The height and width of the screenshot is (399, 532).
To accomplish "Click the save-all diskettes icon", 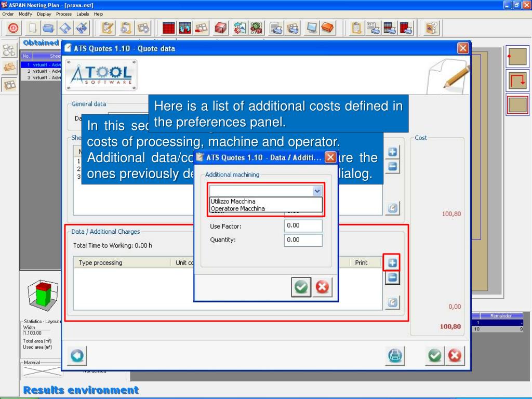I will pos(82,28).
